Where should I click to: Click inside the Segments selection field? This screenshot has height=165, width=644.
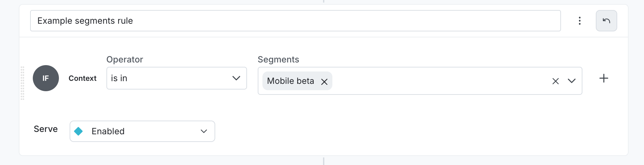(x=435, y=81)
